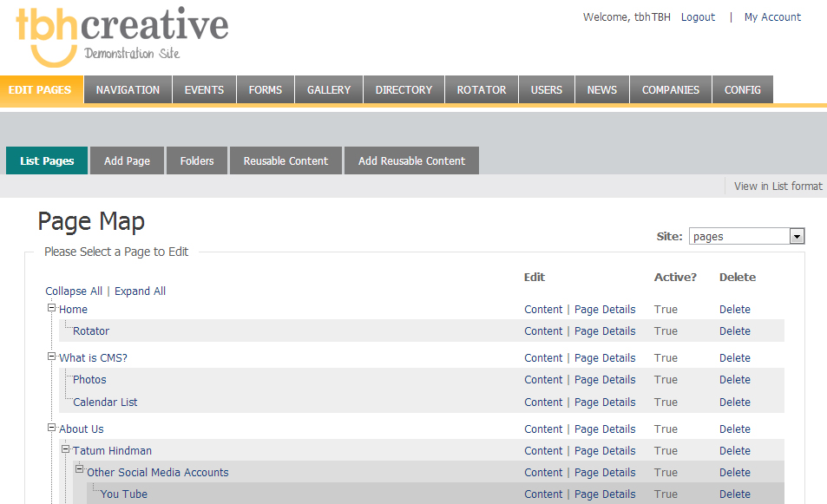The image size is (827, 504).
Task: Select the Add Page sub-tab
Action: point(127,161)
